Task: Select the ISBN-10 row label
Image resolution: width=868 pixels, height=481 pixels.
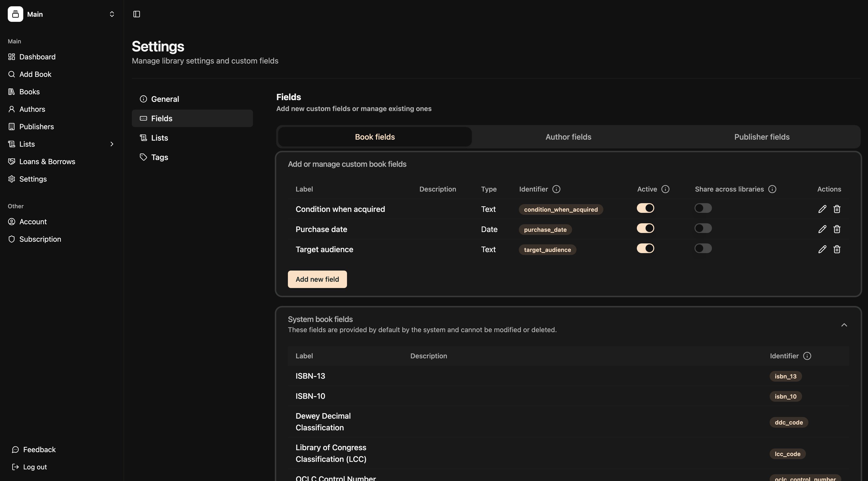Action: (310, 396)
